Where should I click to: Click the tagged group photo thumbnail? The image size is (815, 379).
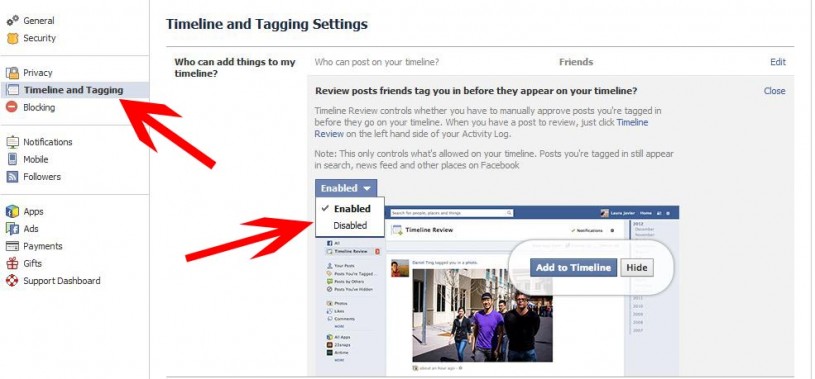tap(482, 316)
